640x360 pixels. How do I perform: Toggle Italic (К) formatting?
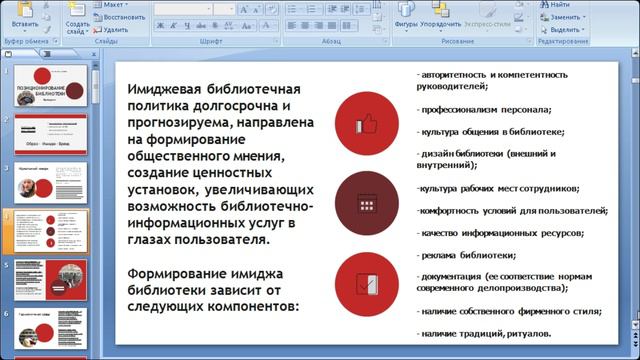point(173,26)
